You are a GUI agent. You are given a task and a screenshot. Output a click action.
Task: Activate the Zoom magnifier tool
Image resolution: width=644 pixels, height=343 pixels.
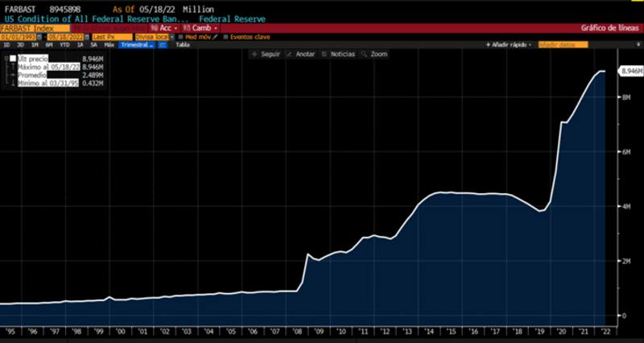point(364,54)
